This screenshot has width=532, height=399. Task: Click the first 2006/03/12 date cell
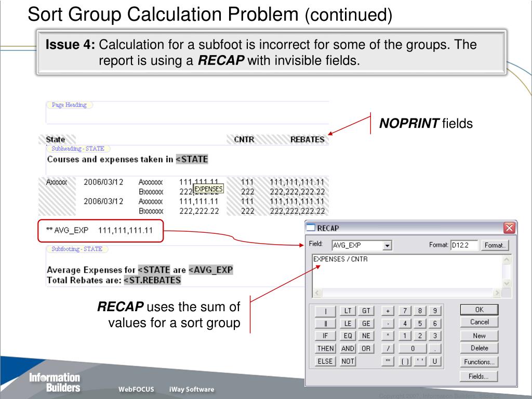(103, 182)
